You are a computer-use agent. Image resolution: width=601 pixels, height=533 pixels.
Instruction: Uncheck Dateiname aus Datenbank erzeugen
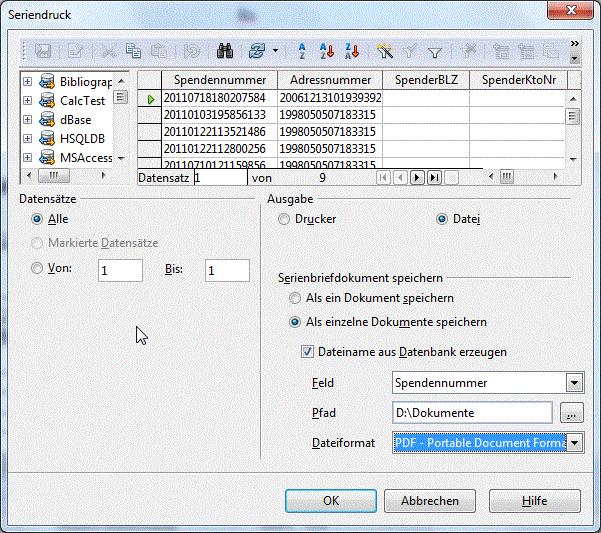point(308,352)
